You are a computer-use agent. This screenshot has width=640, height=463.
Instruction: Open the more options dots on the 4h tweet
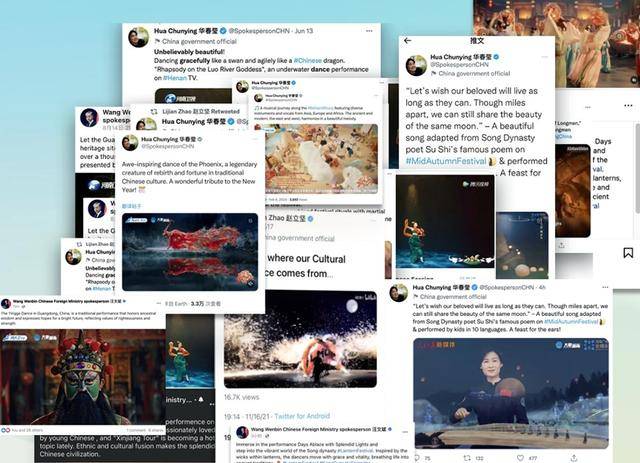coord(605,287)
